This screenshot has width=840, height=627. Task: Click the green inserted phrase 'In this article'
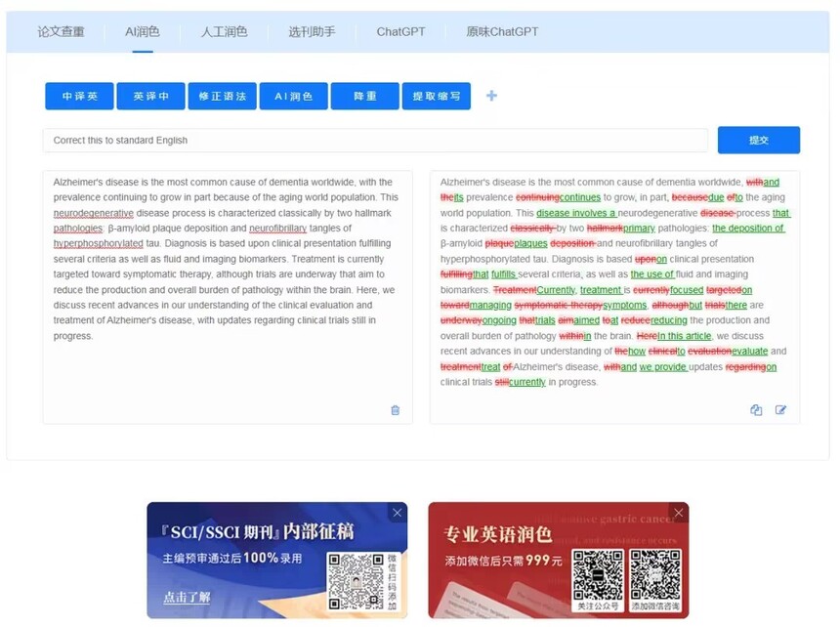pyautogui.click(x=684, y=336)
